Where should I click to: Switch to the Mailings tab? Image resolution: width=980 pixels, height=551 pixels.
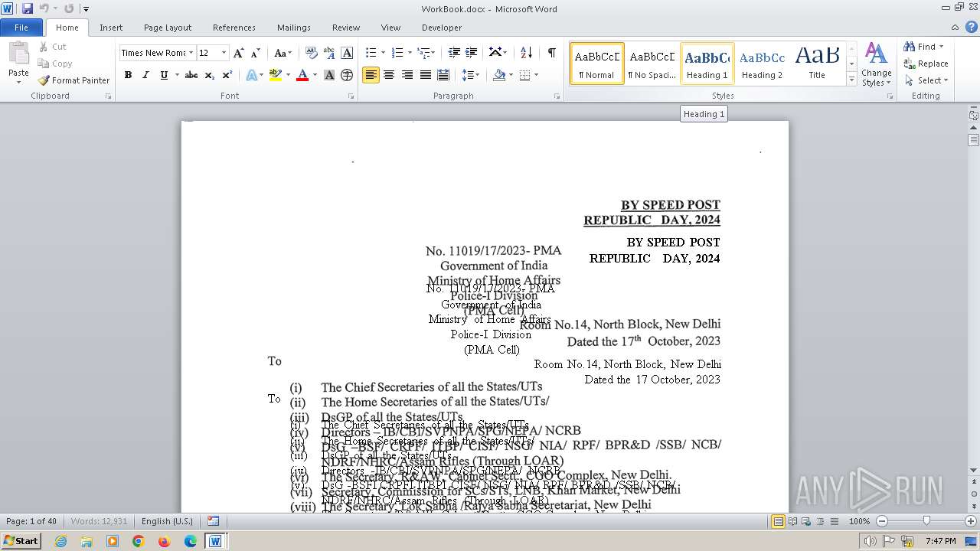pyautogui.click(x=294, y=28)
